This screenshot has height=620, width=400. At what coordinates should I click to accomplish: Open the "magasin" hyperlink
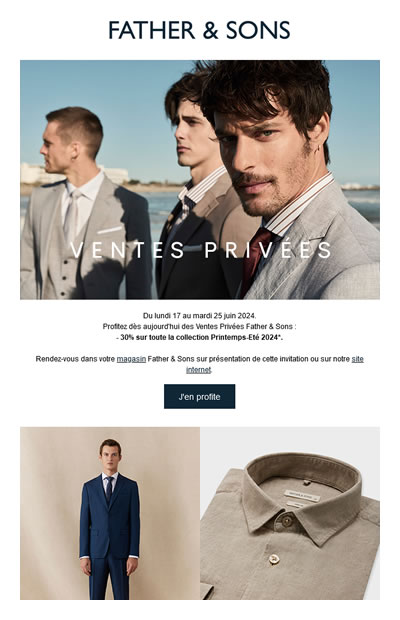[131, 359]
